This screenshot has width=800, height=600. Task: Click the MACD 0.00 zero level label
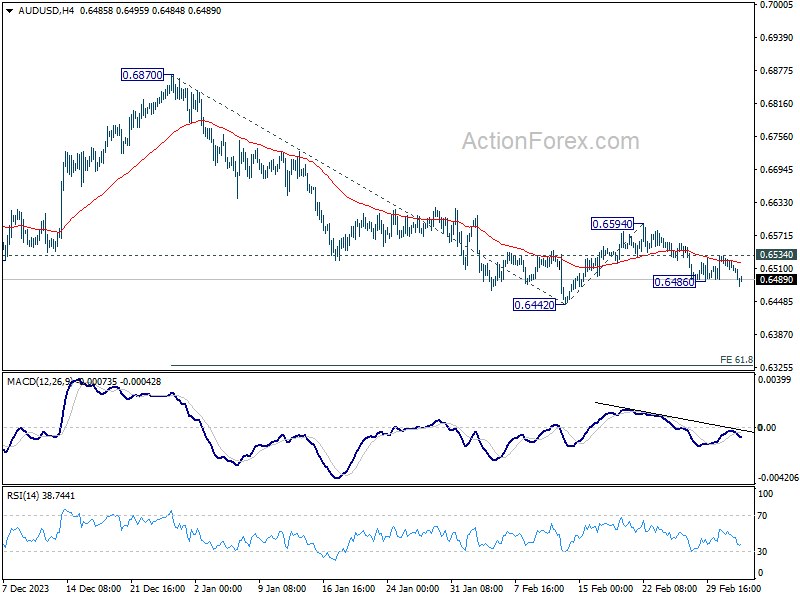[x=767, y=428]
